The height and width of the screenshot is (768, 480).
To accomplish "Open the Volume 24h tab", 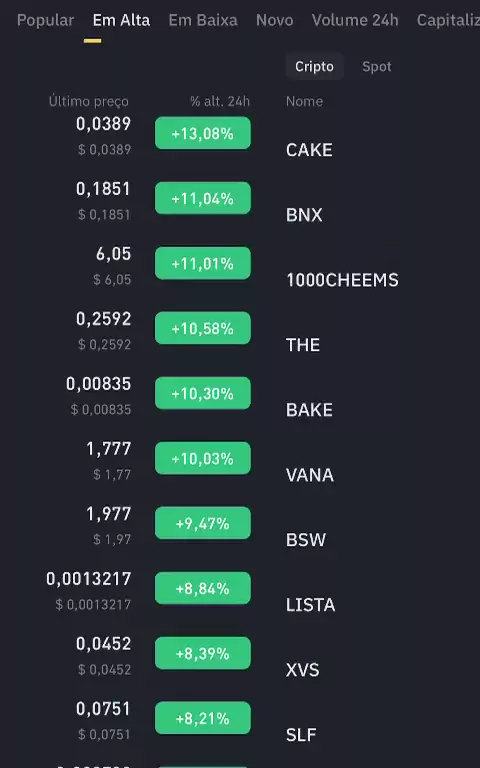I will point(355,20).
